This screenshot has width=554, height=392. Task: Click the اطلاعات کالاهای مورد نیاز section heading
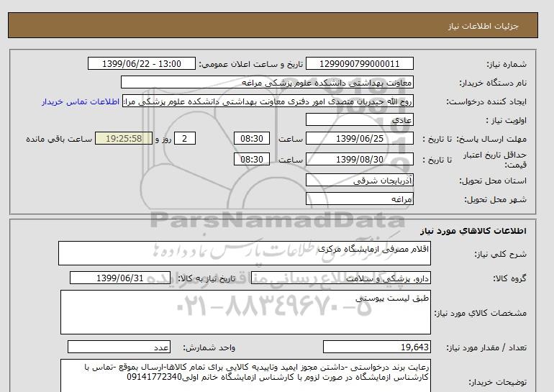tap(473, 231)
